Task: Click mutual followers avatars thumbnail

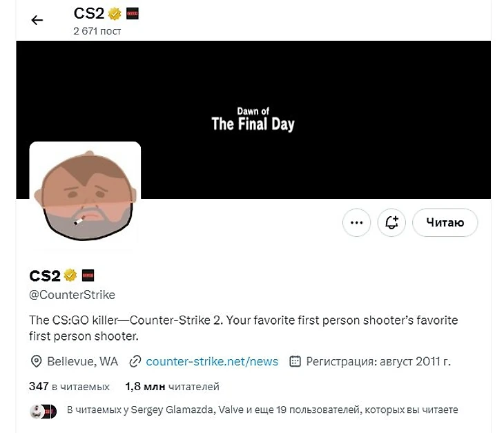Action: tap(43, 411)
